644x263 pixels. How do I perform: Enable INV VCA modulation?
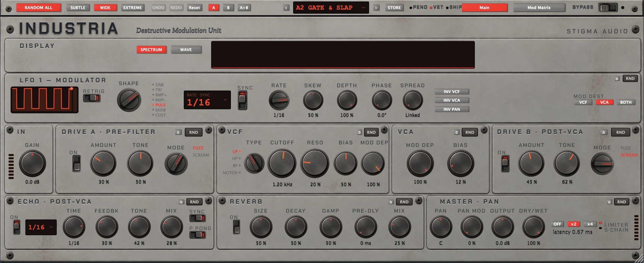coord(452,100)
